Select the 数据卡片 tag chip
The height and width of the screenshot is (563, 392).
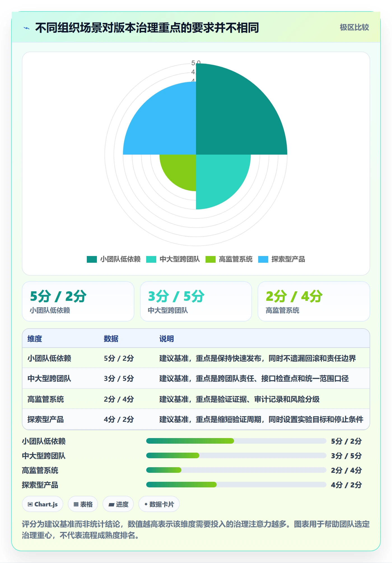(x=159, y=504)
